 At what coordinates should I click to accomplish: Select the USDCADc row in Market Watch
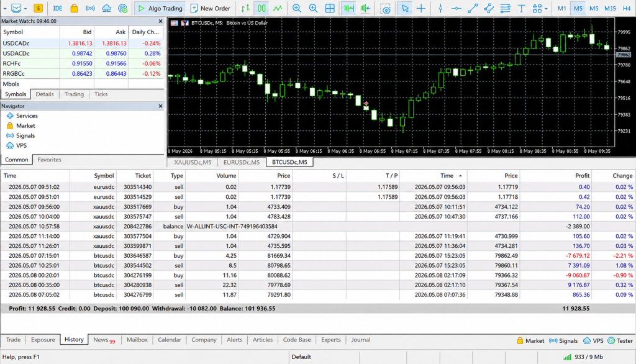pyautogui.click(x=82, y=43)
